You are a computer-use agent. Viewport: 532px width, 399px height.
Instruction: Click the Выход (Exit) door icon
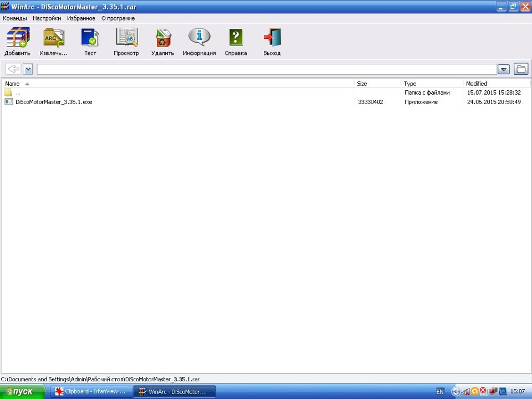[x=272, y=37]
